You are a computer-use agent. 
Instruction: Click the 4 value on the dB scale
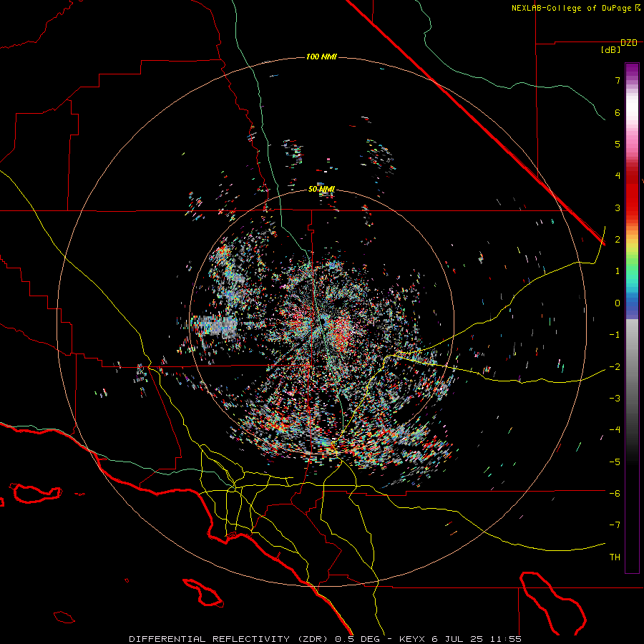click(618, 176)
